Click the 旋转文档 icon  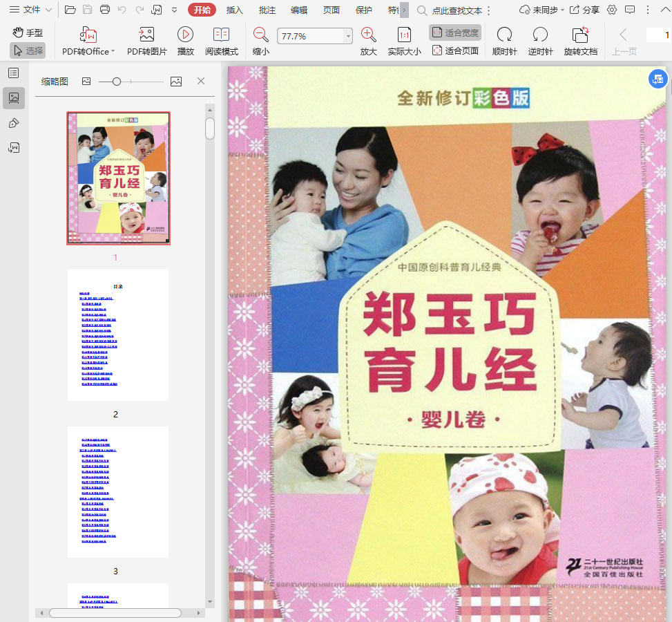580,35
